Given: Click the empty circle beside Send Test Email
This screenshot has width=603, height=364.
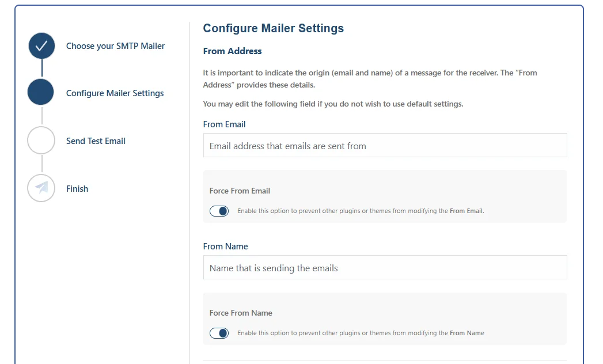Looking at the screenshot, I should (x=41, y=141).
